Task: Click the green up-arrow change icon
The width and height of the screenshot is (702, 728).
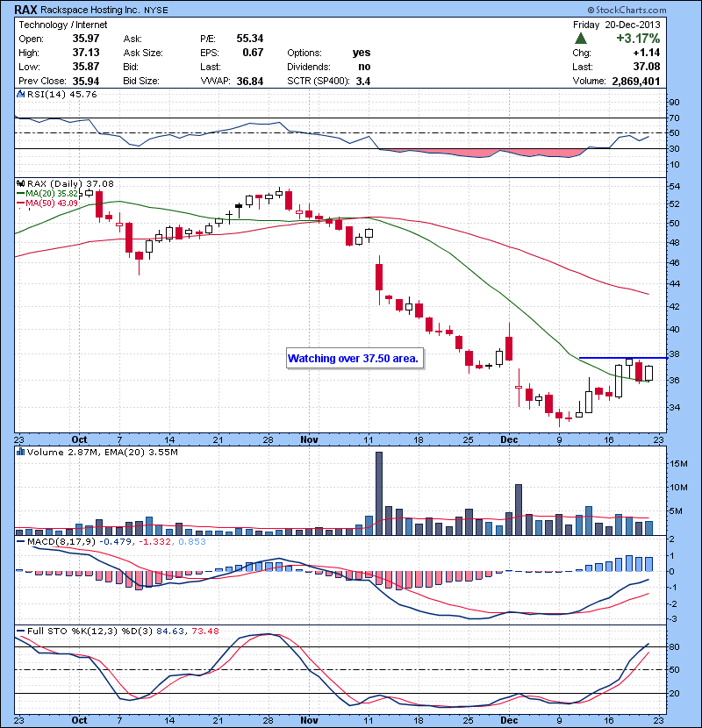Action: [x=580, y=39]
